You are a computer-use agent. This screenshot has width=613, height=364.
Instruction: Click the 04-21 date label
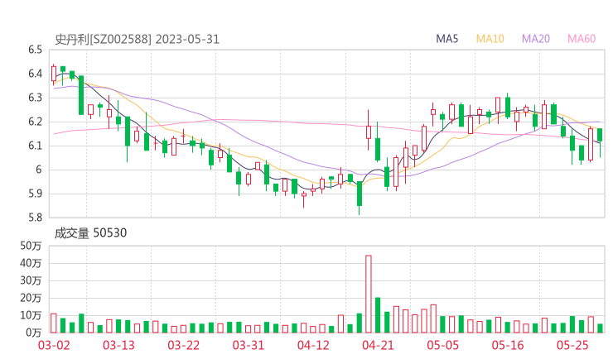click(377, 345)
